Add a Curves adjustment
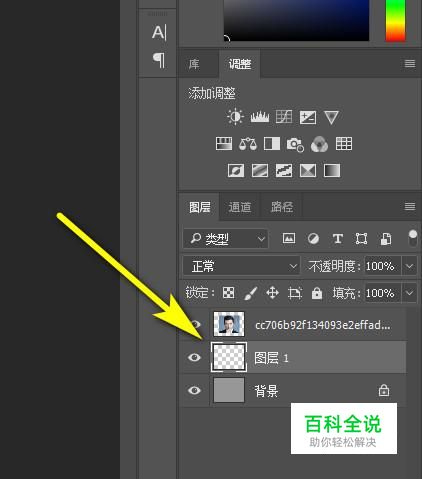 pos(284,117)
